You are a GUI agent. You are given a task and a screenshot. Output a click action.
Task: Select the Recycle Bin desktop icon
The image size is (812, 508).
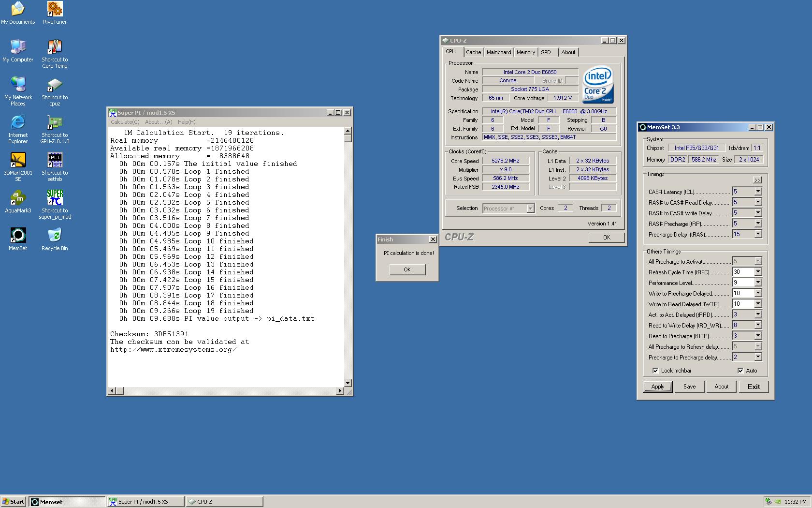(x=55, y=239)
